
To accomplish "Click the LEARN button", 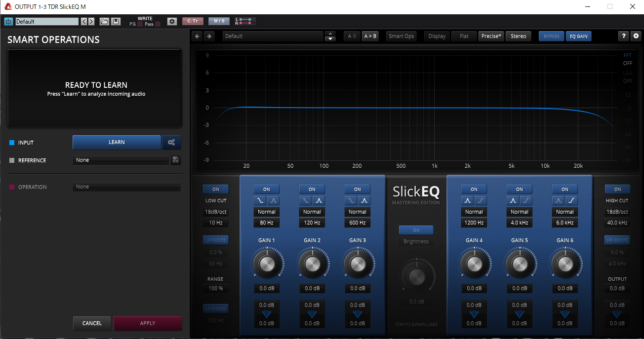I will coord(117,143).
